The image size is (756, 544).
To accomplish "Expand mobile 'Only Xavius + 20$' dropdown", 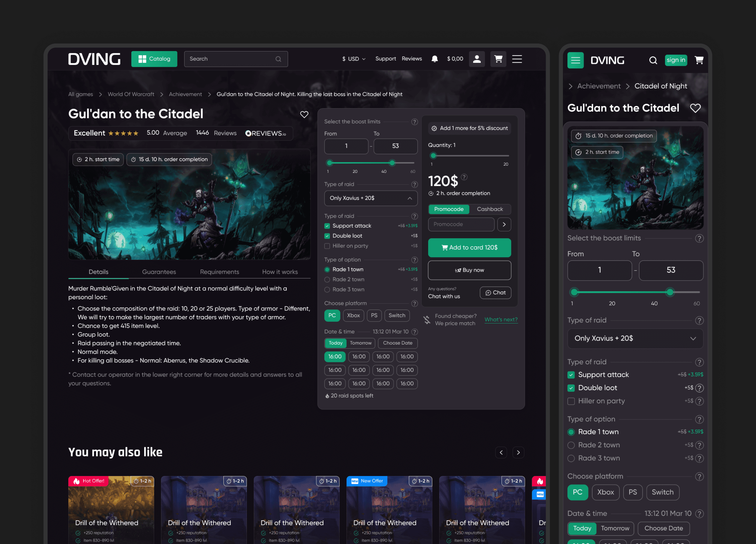I will tap(635, 338).
